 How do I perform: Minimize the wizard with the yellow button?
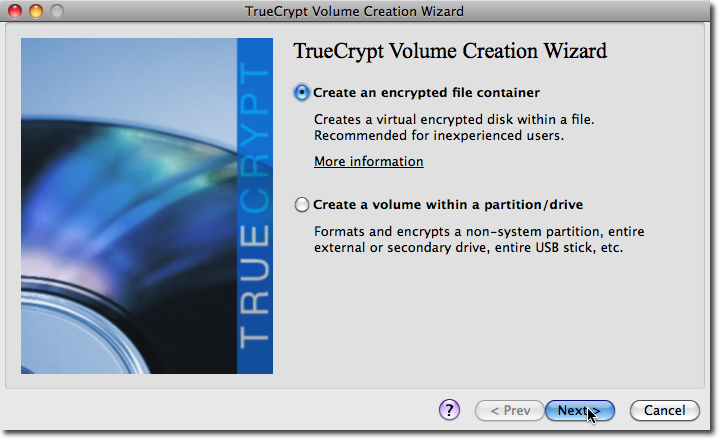[x=36, y=11]
